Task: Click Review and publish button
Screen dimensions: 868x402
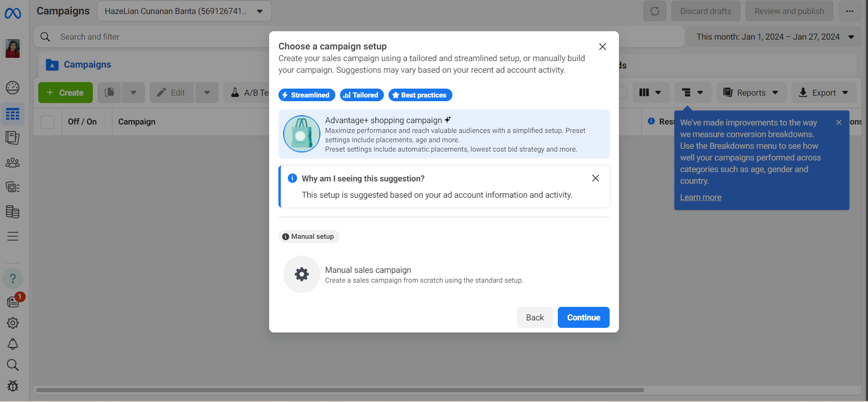Action: (x=789, y=11)
